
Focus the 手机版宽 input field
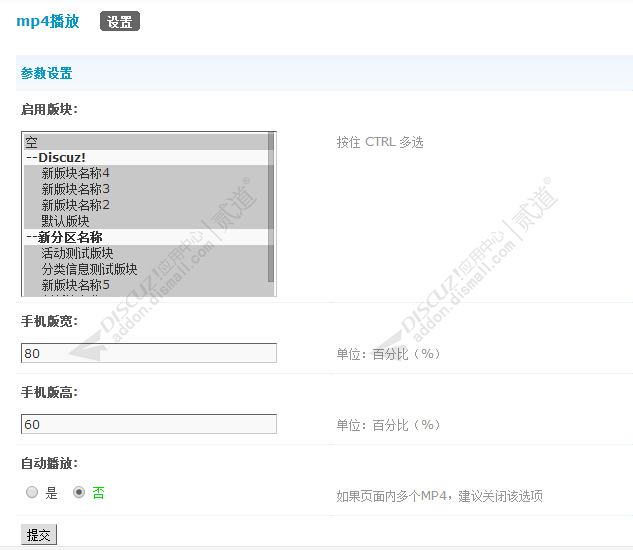[x=149, y=353]
